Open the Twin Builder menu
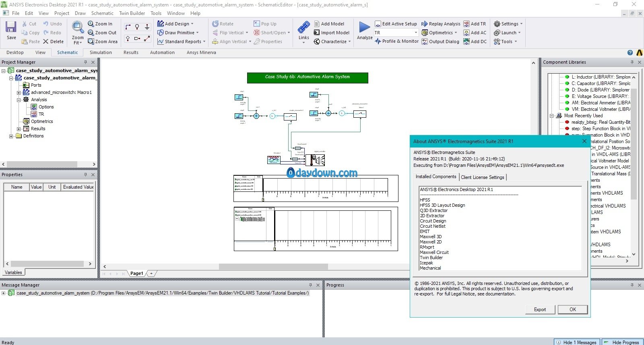This screenshot has width=644, height=345. [132, 13]
